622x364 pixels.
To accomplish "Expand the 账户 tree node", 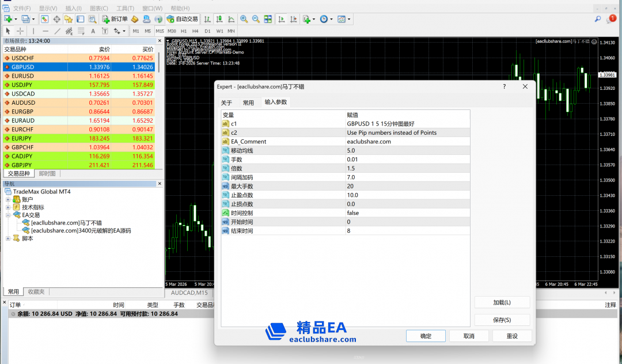I will 9,199.
